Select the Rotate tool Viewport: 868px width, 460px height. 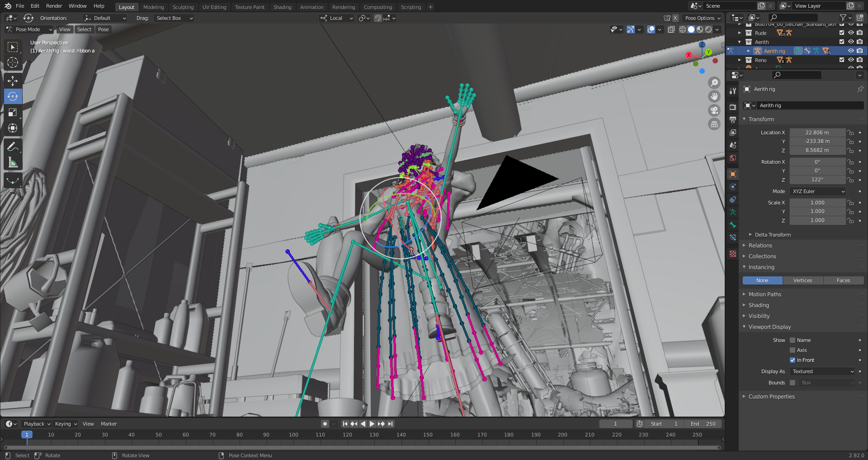13,96
